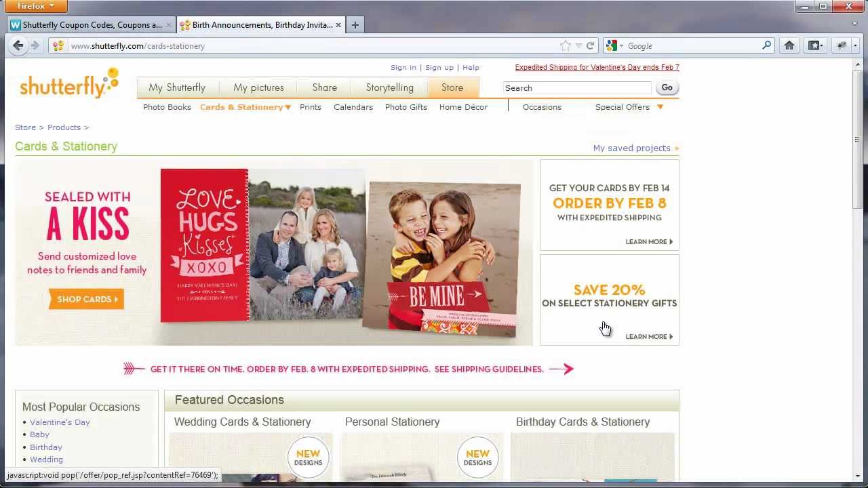Open the Baby occasion link
The height and width of the screenshot is (488, 868).
[39, 434]
